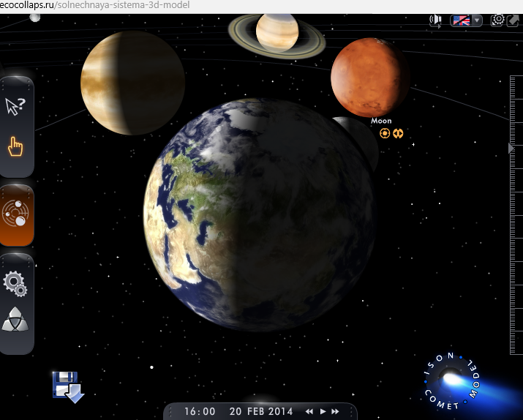Click fast-forward in the time bar
This screenshot has height=420, width=523.
[x=336, y=412]
